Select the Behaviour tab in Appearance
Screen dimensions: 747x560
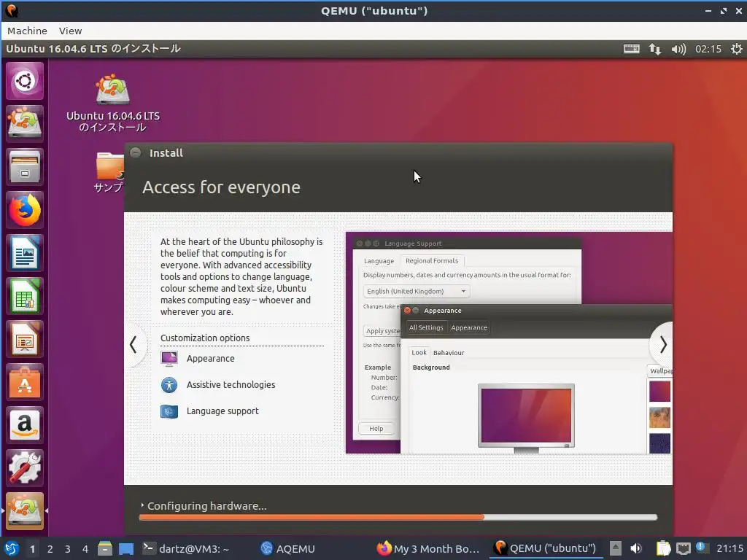[x=449, y=353]
